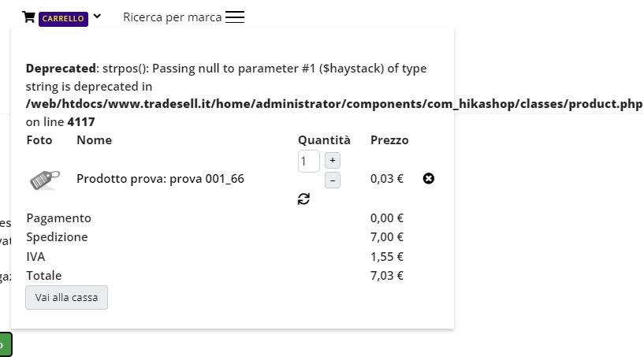Click the Quantità column header
Image resolution: width=644 pixels, height=357 pixels.
(x=324, y=140)
